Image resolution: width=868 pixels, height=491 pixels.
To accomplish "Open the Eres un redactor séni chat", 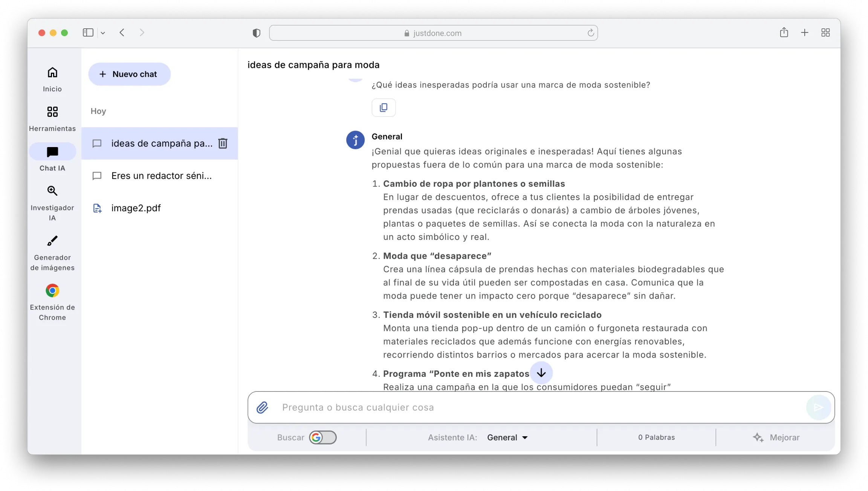I will [161, 176].
